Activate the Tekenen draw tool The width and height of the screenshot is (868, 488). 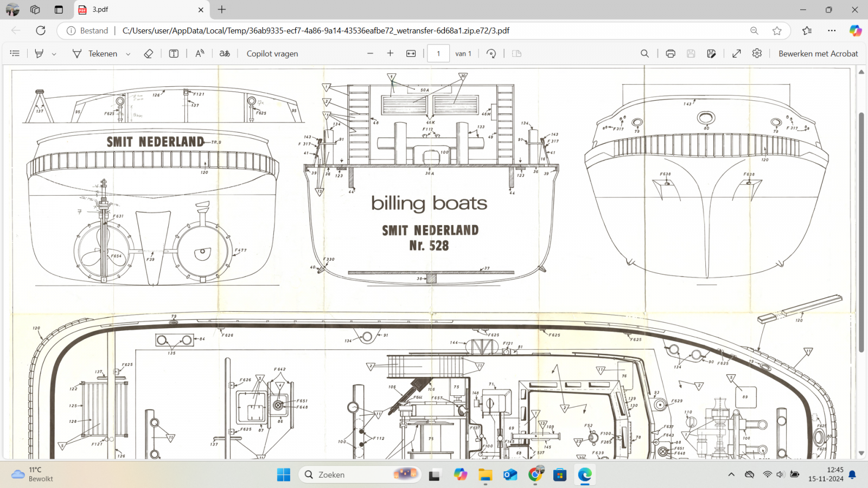[95, 53]
